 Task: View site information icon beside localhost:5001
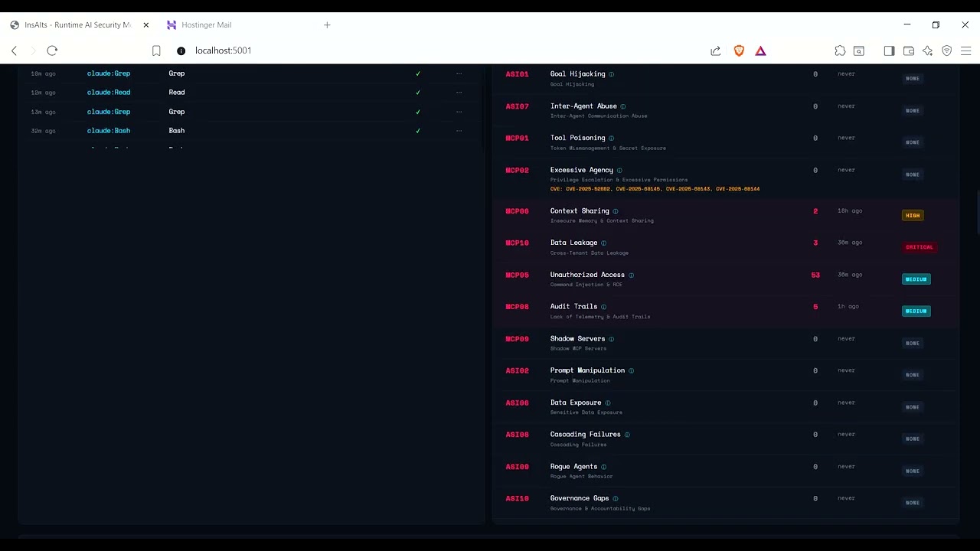[x=181, y=51]
